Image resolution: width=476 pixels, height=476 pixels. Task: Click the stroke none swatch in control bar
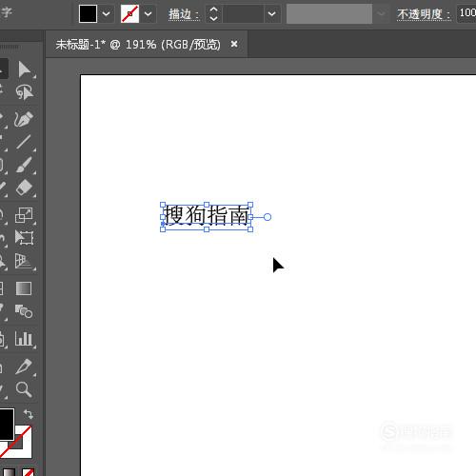(129, 13)
